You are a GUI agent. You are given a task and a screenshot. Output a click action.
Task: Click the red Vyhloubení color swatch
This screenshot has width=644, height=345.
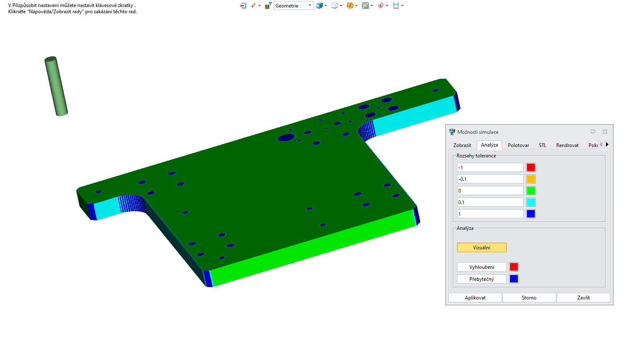514,267
